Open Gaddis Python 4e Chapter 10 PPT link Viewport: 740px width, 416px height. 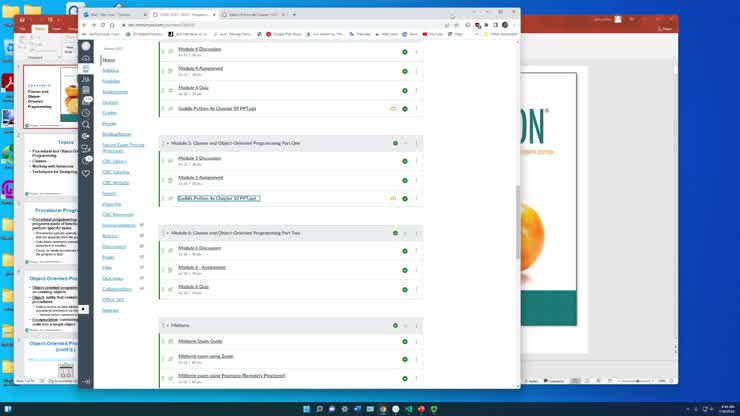[x=218, y=198]
